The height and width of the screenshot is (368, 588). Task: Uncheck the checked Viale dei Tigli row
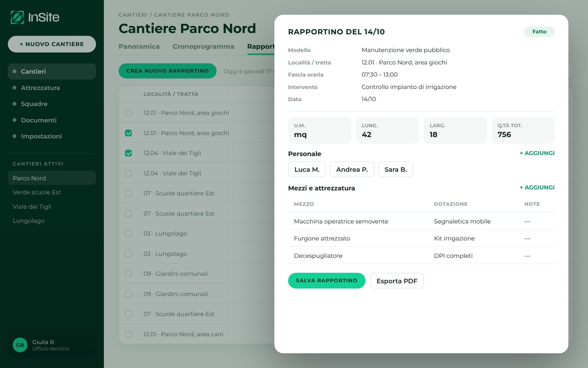(128, 153)
